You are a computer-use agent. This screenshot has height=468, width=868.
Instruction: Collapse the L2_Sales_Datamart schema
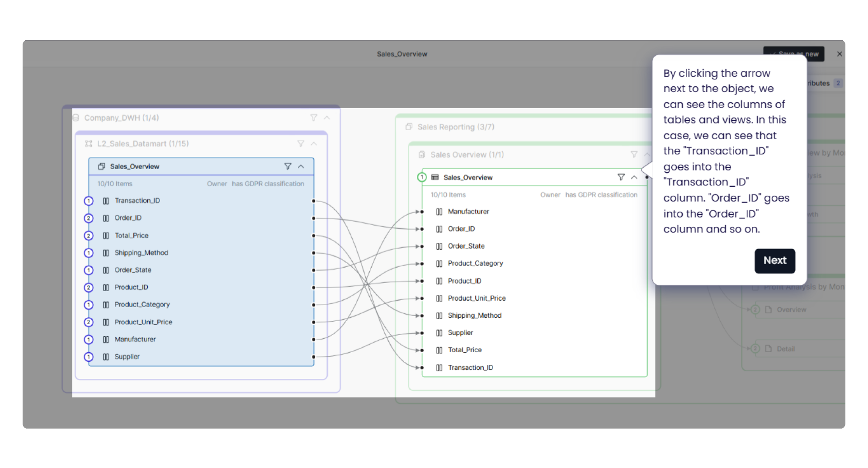pos(314,143)
